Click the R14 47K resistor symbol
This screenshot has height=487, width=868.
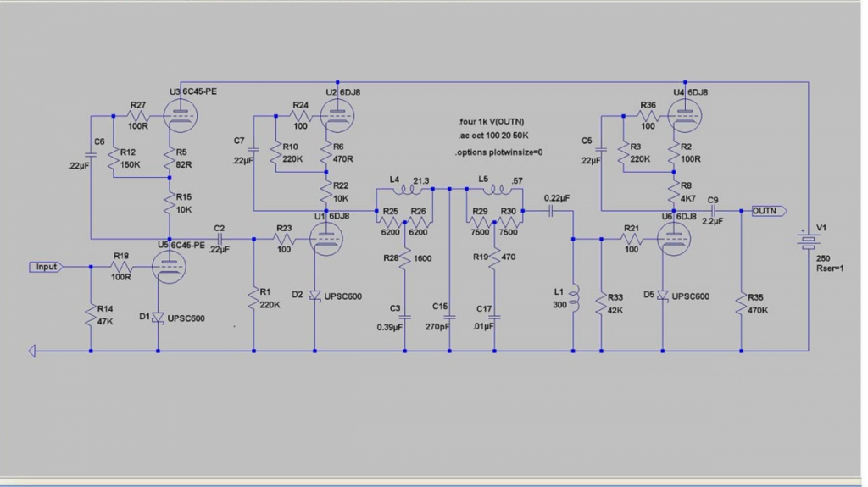click(x=91, y=315)
